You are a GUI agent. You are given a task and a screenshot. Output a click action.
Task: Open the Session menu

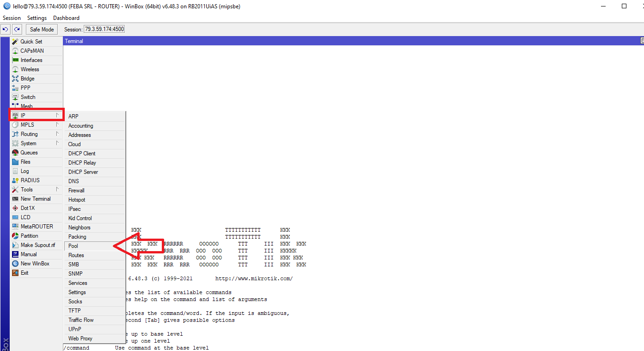12,18
